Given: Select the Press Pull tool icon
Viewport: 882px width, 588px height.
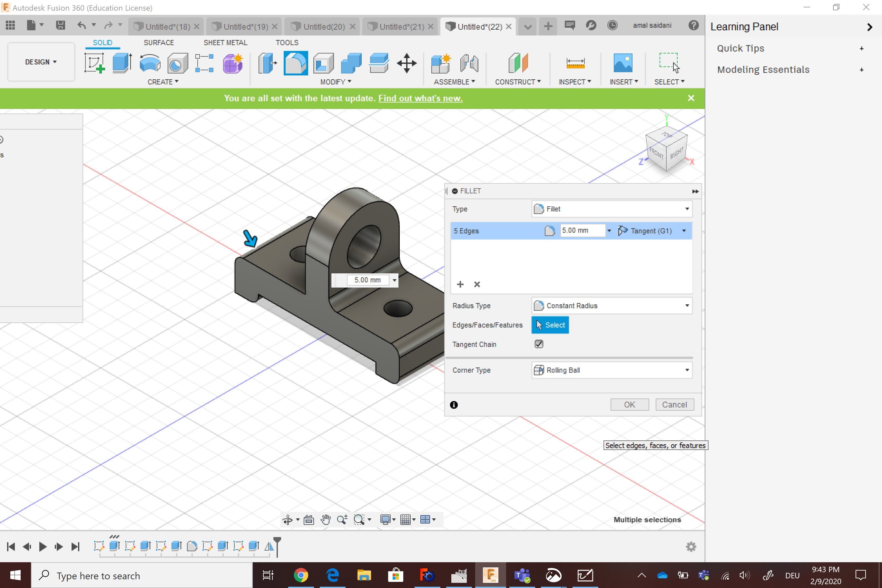Looking at the screenshot, I should pyautogui.click(x=267, y=63).
